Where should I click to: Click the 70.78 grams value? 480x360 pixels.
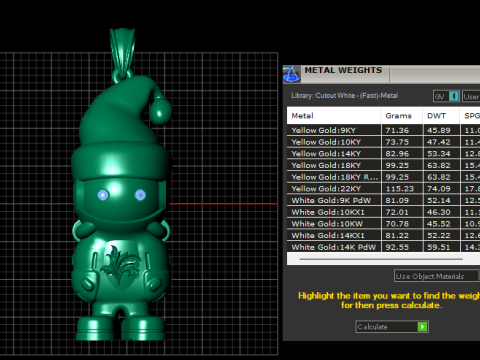397,224
